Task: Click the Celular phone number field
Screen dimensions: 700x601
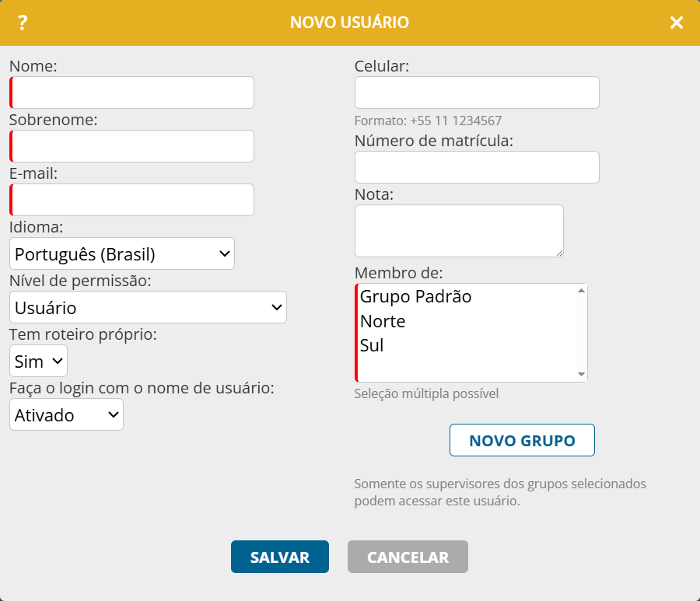Action: click(x=477, y=93)
